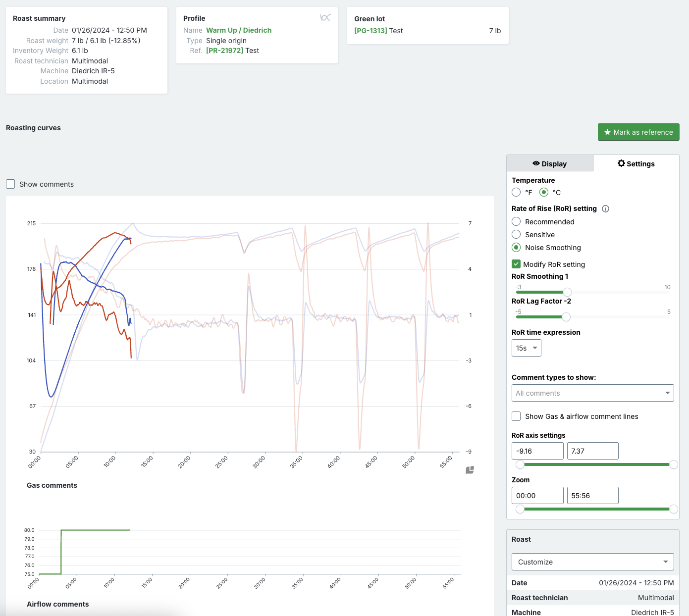The width and height of the screenshot is (689, 616).
Task: Click the RoR Smoothing slider handle
Action: point(567,292)
